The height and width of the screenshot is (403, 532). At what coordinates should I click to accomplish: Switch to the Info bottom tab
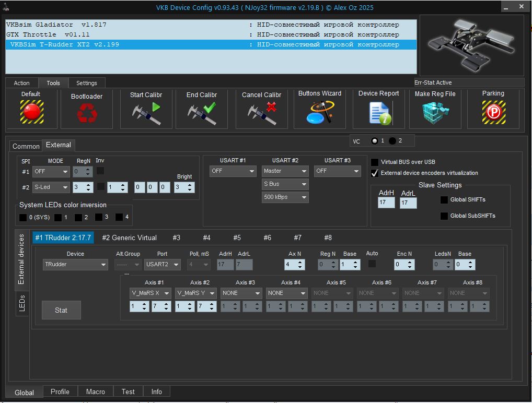(156, 392)
